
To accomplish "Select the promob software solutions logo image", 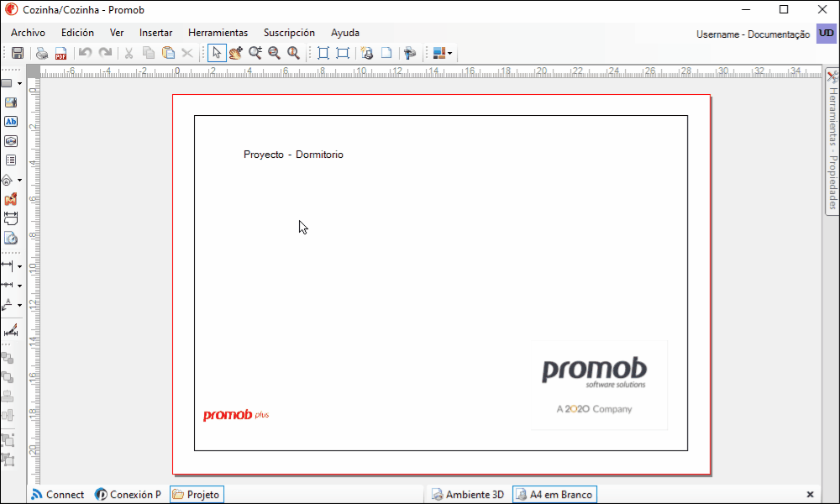I will click(599, 385).
